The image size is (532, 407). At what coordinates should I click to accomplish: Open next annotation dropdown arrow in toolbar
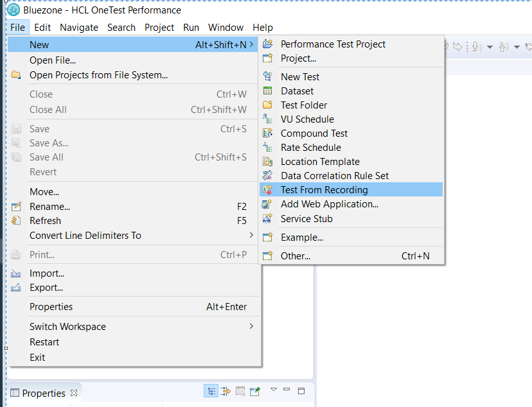[490, 47]
